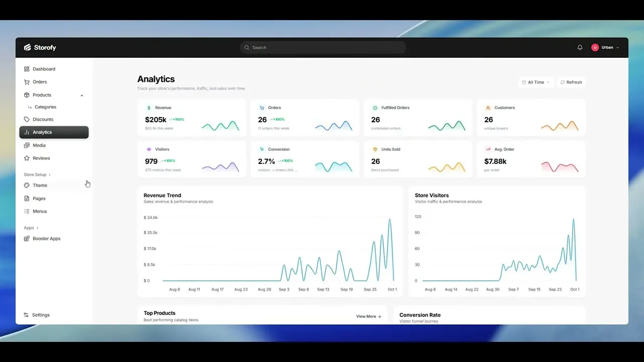Screen dimensions: 644x362
Task: Click the Avg. Order card sparkline chart
Action: tap(560, 167)
